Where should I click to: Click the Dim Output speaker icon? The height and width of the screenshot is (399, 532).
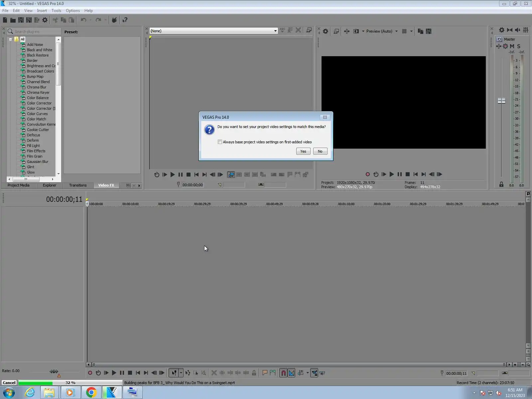tap(518, 30)
